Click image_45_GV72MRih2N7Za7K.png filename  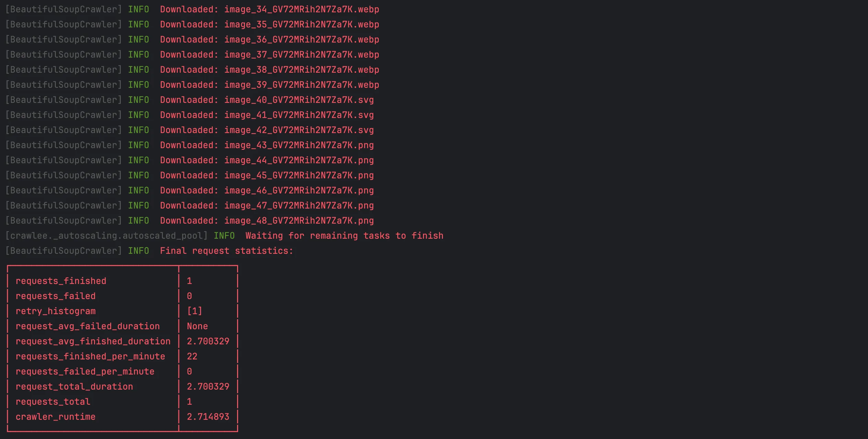[299, 175]
